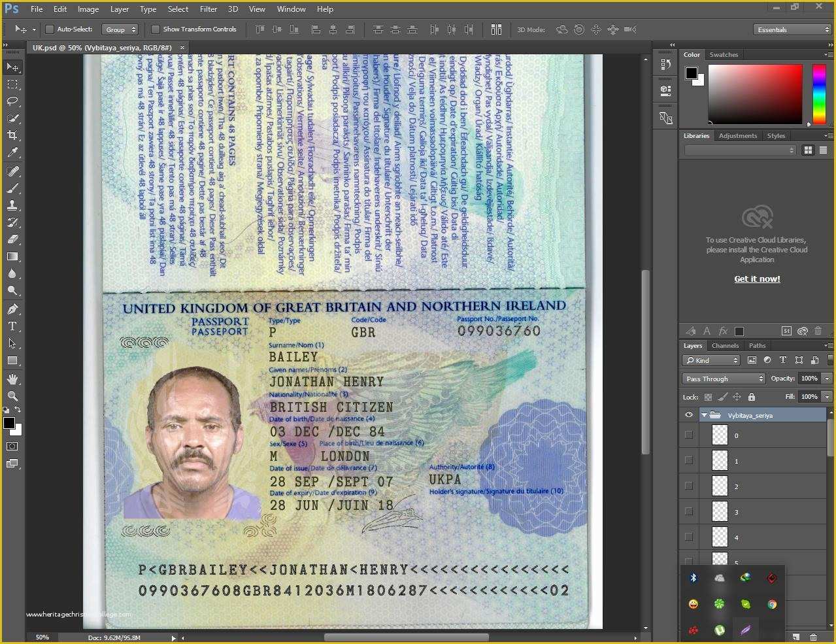Select the Eraser tool
The width and height of the screenshot is (836, 644).
(x=12, y=239)
